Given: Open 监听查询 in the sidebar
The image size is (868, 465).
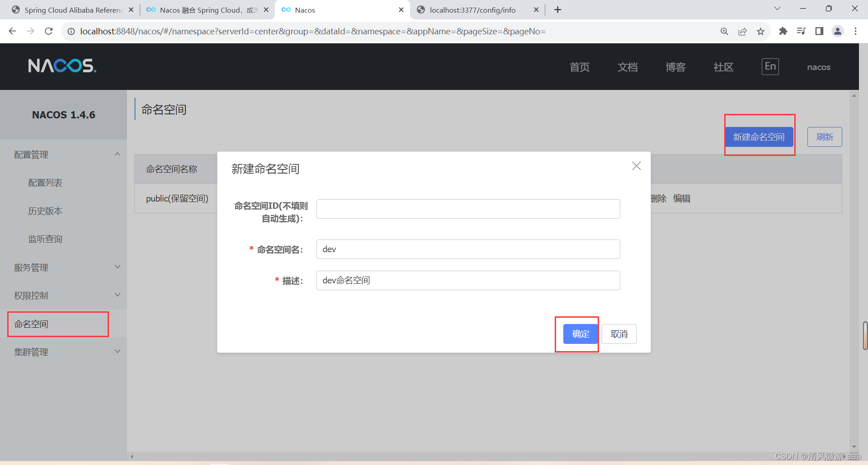Looking at the screenshot, I should click(x=45, y=239).
